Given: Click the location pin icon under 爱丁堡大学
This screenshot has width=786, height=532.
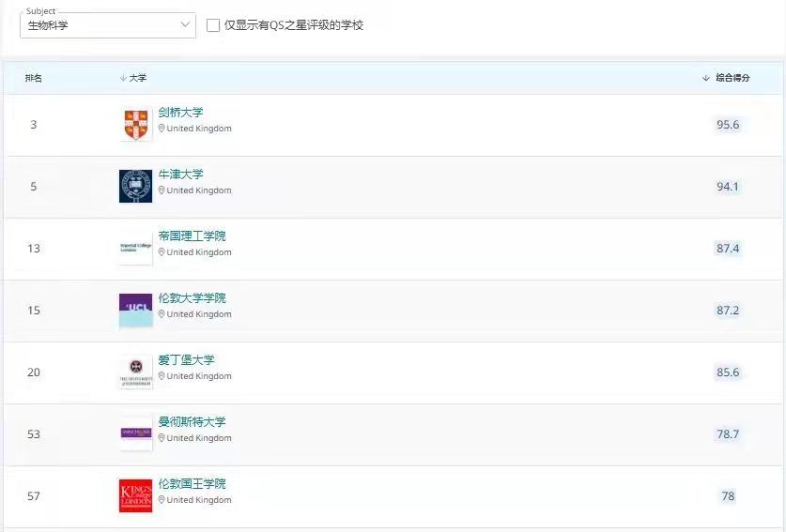Looking at the screenshot, I should click(162, 375).
